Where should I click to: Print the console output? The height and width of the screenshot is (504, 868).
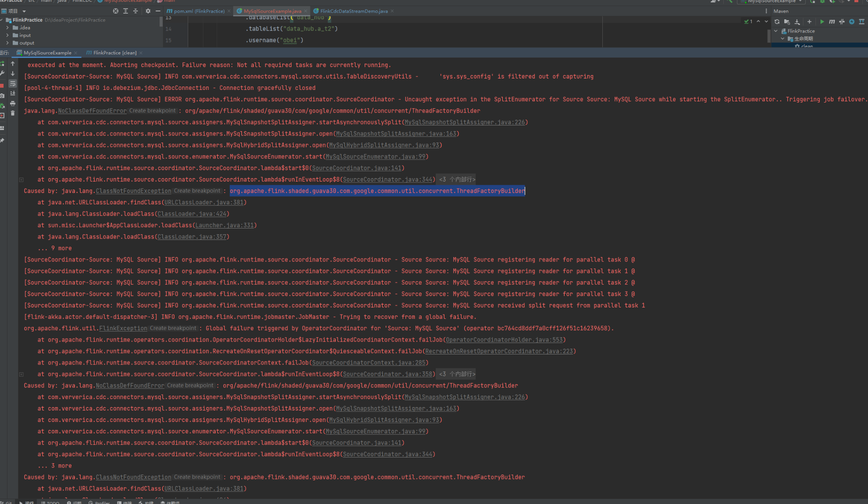[x=13, y=104]
